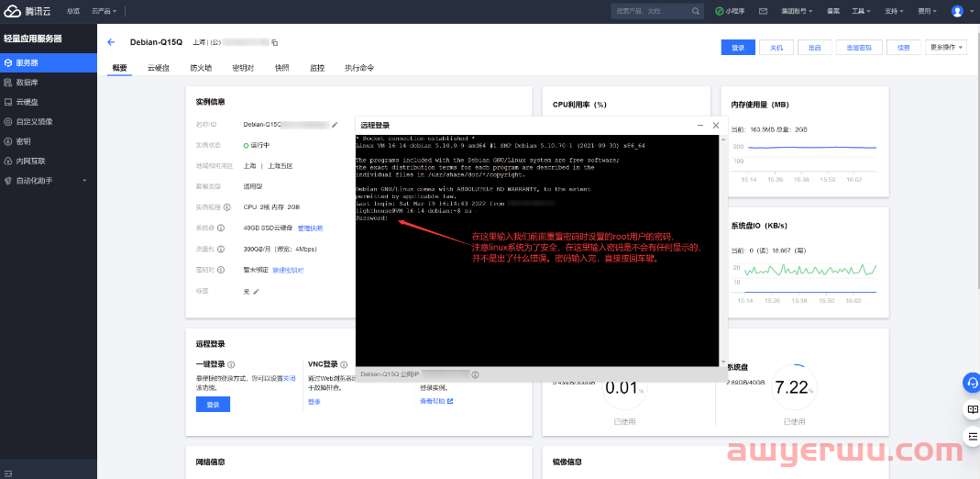Select 服务器 in the sidebar
Image resolution: width=980 pixels, height=479 pixels.
coord(48,63)
